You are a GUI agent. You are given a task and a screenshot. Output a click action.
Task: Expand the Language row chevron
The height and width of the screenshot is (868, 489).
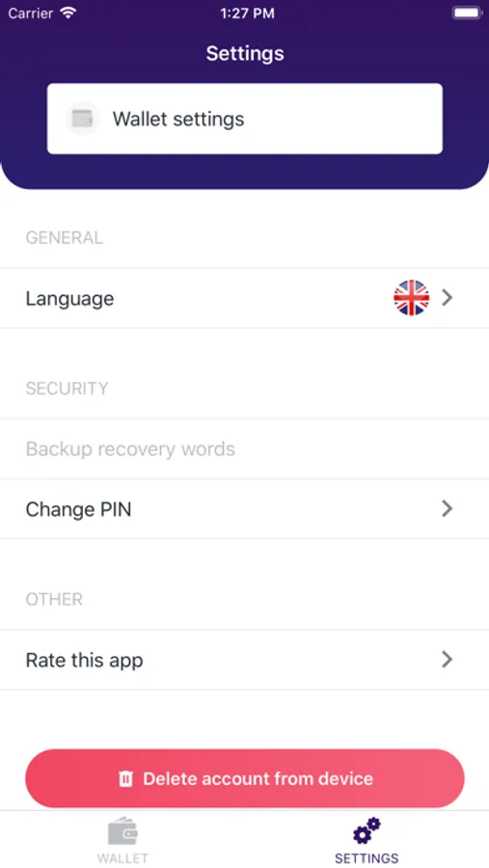pos(447,298)
